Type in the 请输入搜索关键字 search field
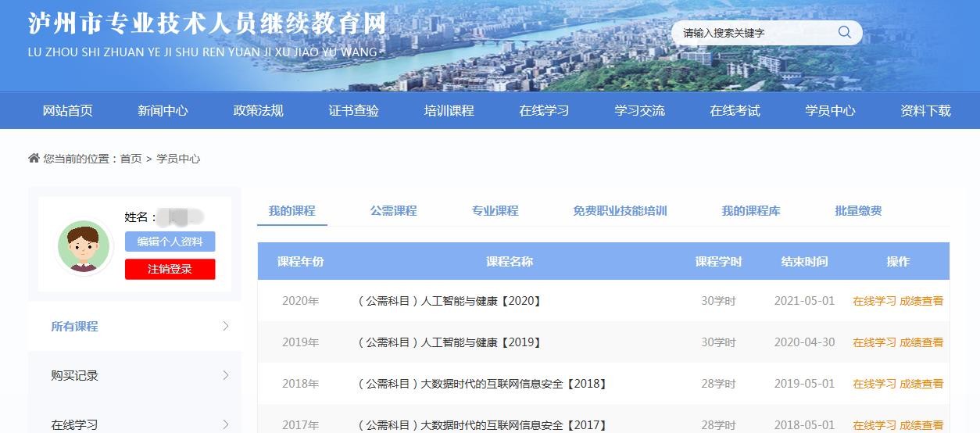980x433 pixels. coord(750,33)
